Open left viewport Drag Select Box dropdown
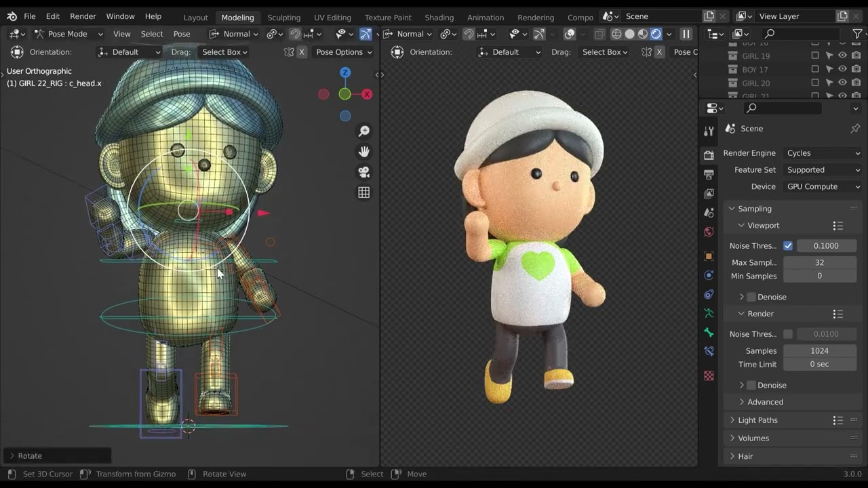 pos(224,52)
